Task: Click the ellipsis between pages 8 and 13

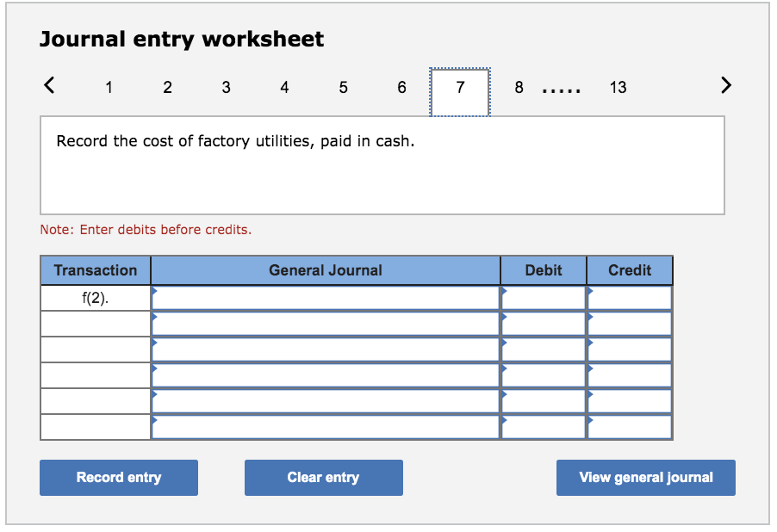Action: pyautogui.click(x=563, y=87)
